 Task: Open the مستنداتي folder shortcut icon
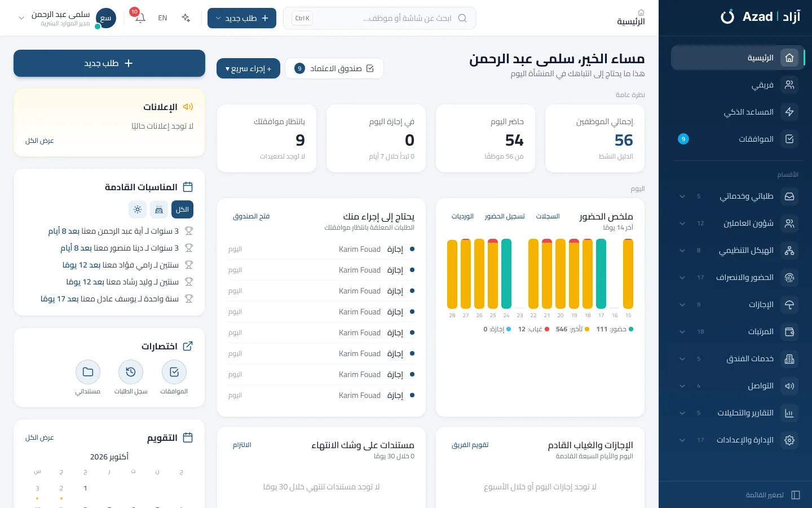tap(88, 372)
